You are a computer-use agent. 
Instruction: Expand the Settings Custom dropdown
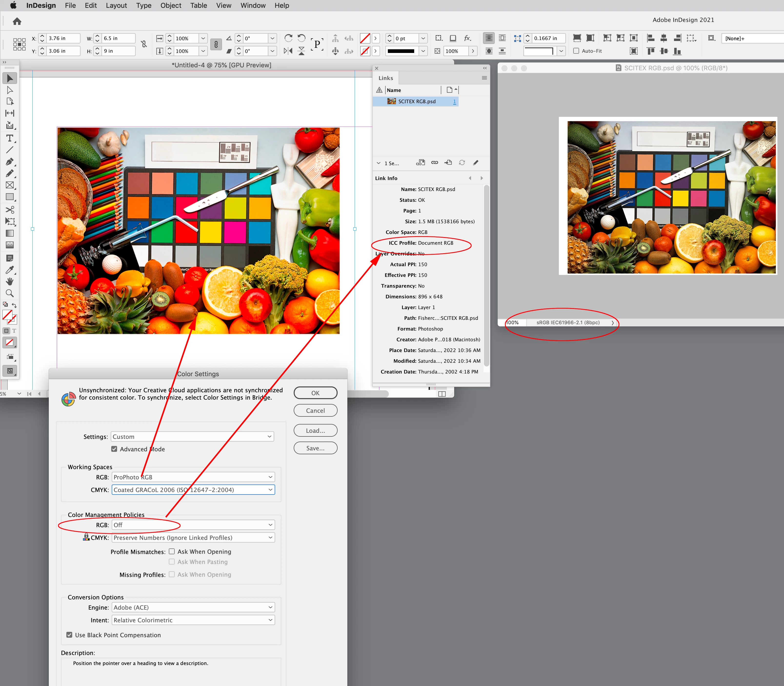point(192,437)
